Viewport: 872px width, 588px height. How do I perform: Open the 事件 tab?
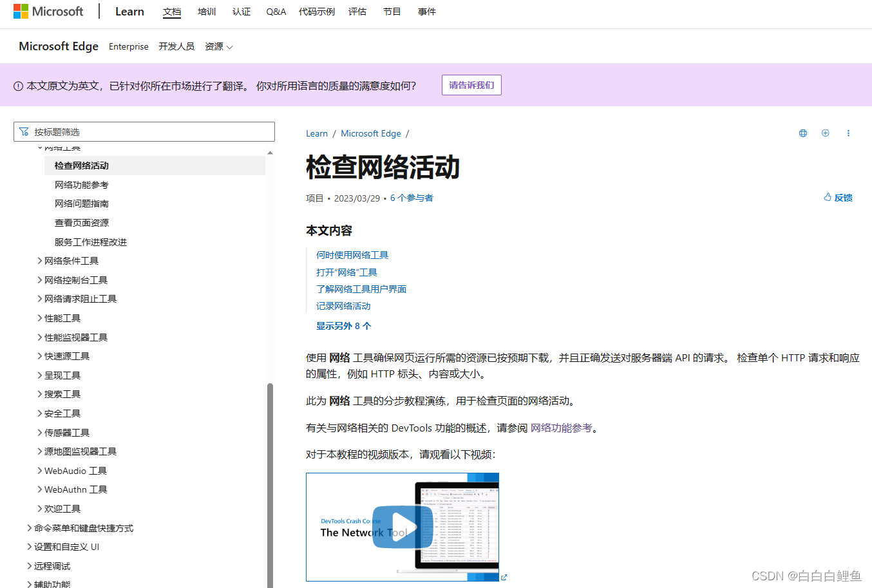(427, 12)
